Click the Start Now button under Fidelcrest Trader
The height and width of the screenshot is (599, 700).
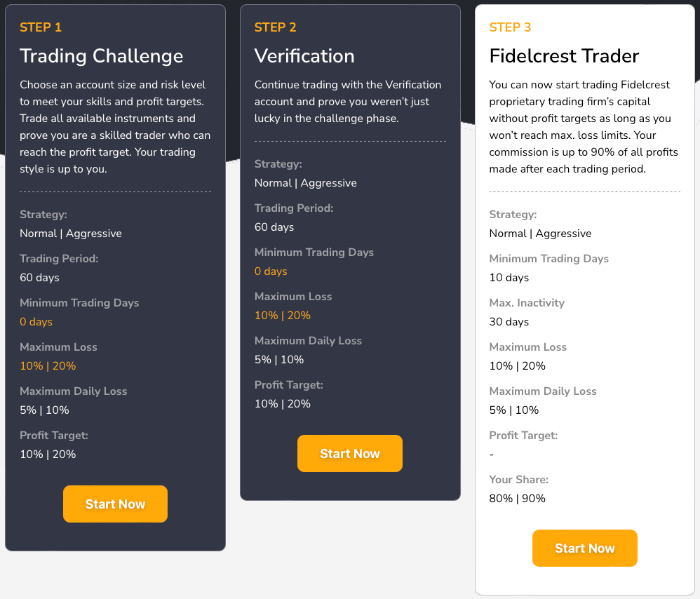(584, 548)
